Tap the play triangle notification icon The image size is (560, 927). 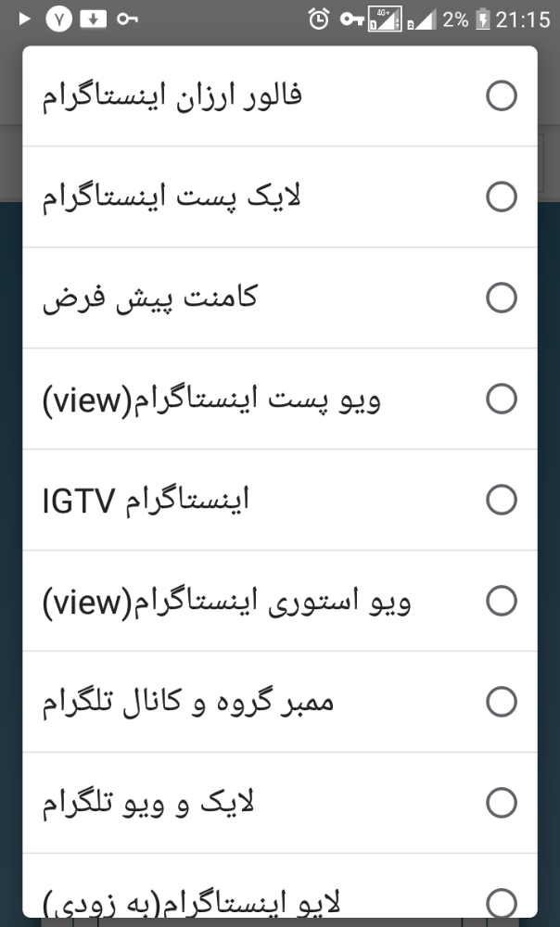click(25, 19)
